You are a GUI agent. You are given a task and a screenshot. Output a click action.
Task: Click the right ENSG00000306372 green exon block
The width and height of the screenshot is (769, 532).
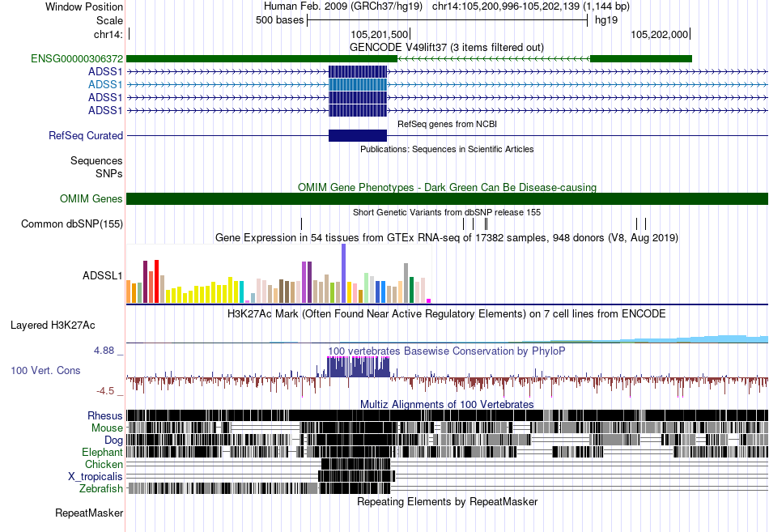641,59
